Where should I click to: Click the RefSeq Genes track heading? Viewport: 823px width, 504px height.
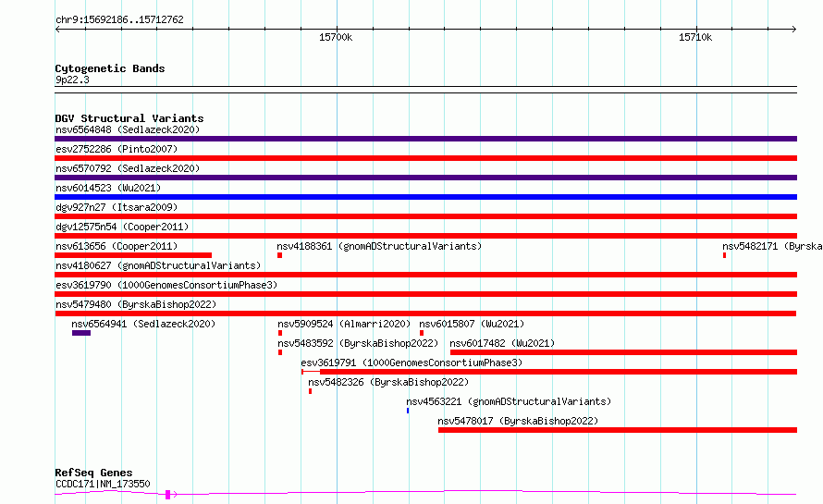coord(93,473)
